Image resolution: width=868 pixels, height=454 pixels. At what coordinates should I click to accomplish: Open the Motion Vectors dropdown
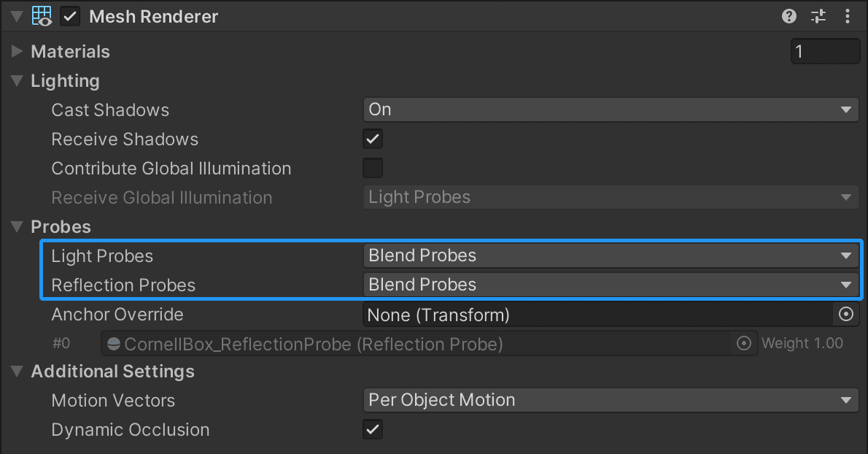click(x=611, y=400)
